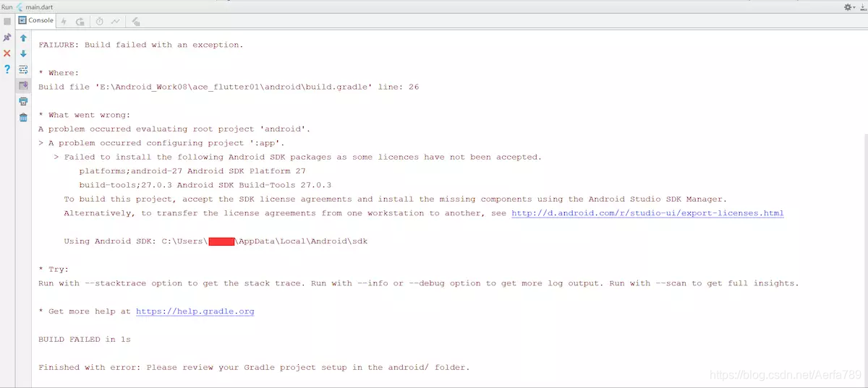Open the export-licenses.html link
Screen dimensions: 868x388
647,213
